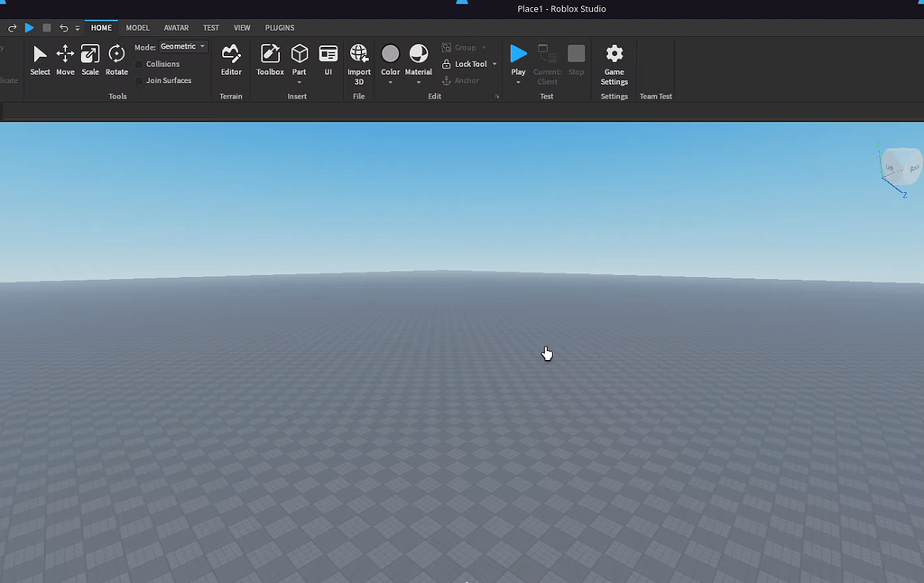Expand the Part insert dropdown arrow
The width and height of the screenshot is (924, 583).
[x=299, y=82]
